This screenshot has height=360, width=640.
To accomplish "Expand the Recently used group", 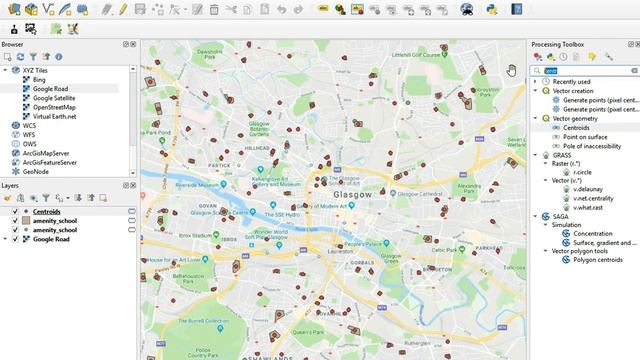I will click(x=535, y=82).
